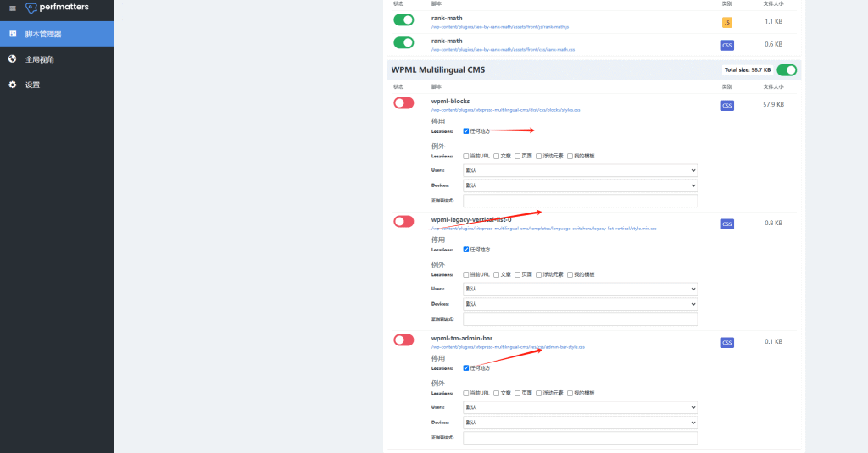The width and height of the screenshot is (868, 453).
Task: Uncheck 任何地方 for wpml-legacy-vertical-list-0
Action: pyautogui.click(x=466, y=250)
